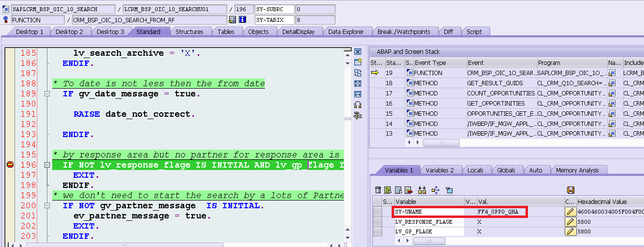Click the services of tool headphones icon
This screenshot has width=644, height=247.
358,105
